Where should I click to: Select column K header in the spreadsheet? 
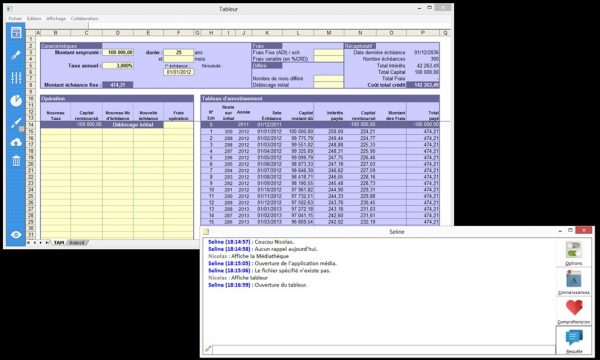(x=267, y=33)
